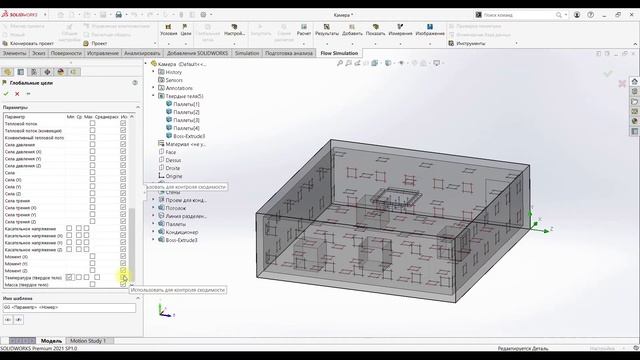Click the Инструменты ribbon button
640x360 pixels.
click(x=467, y=43)
